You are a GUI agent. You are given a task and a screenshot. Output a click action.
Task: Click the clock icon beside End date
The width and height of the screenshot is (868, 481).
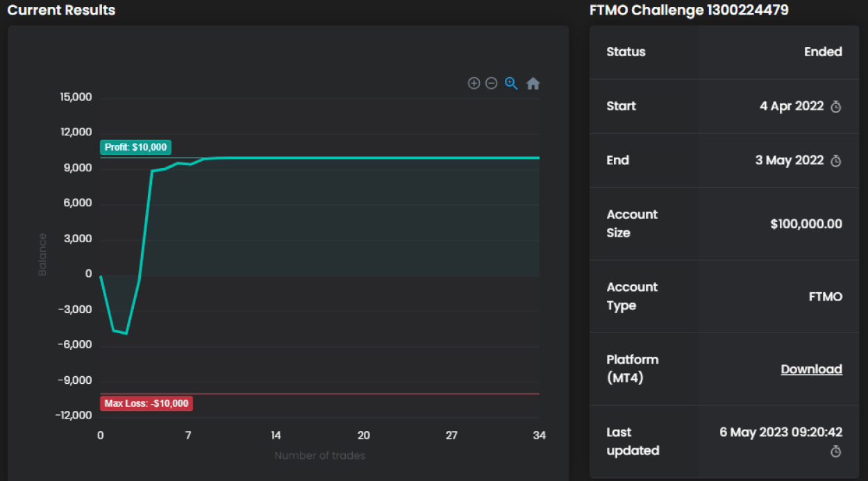tap(836, 161)
